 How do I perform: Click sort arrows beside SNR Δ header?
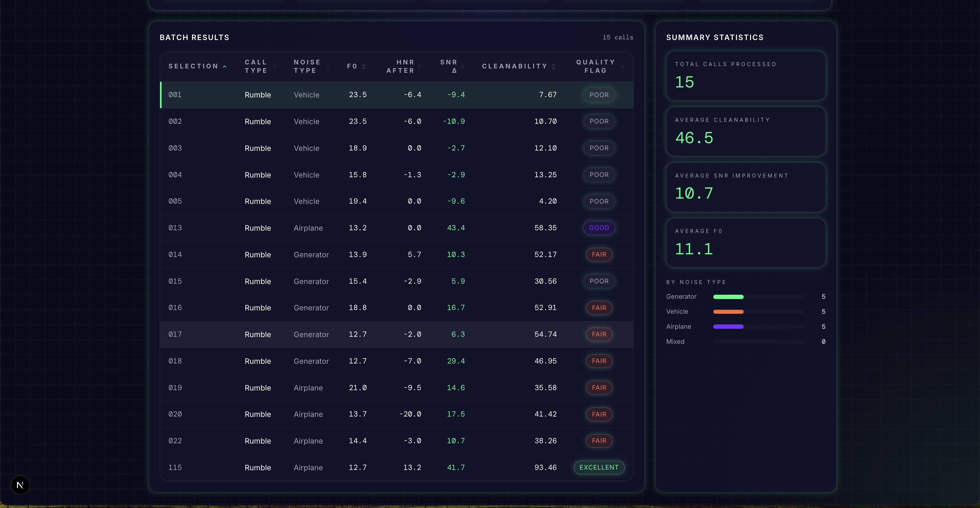coord(463,67)
